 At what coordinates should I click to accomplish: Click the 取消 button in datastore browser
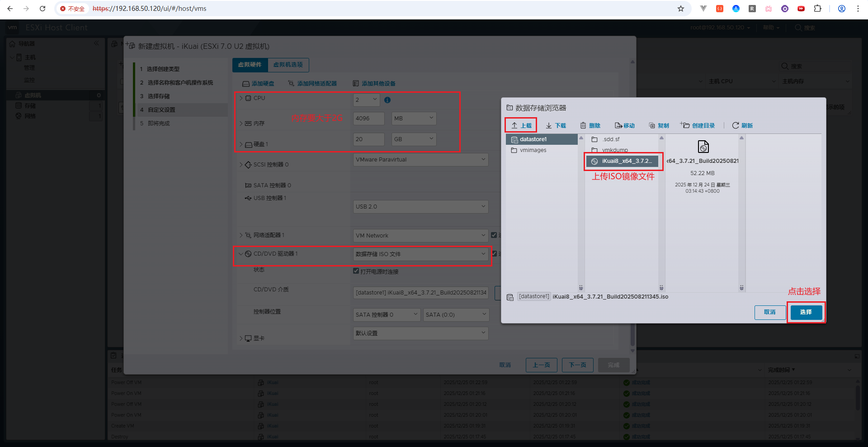pyautogui.click(x=769, y=312)
